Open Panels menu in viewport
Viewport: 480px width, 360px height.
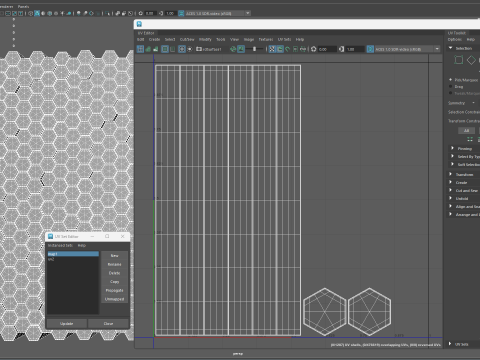point(23,6)
